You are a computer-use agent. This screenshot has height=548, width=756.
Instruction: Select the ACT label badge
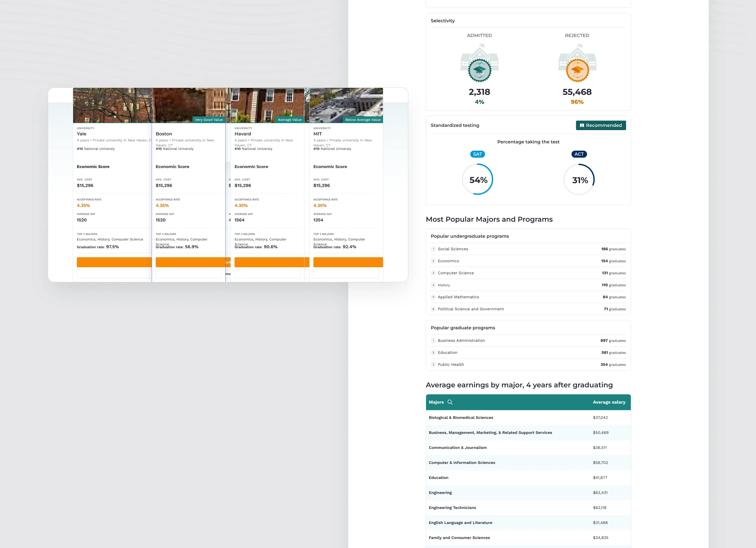point(579,154)
